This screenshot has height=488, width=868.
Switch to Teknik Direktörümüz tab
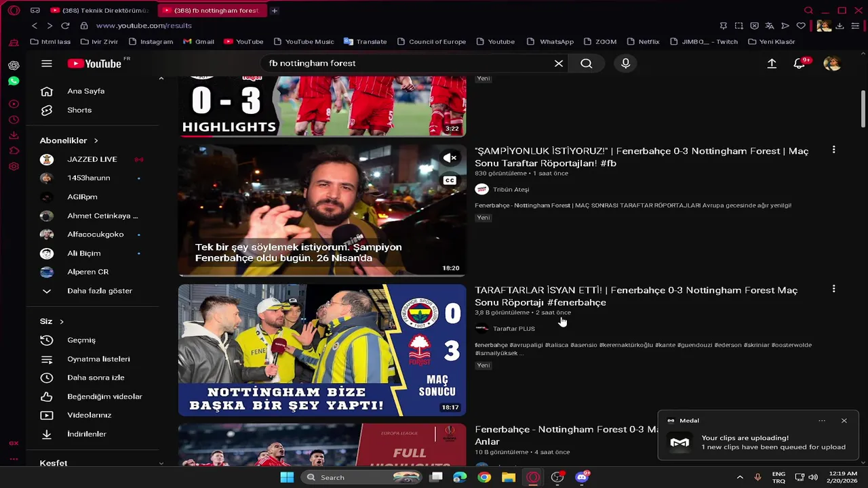coord(99,10)
